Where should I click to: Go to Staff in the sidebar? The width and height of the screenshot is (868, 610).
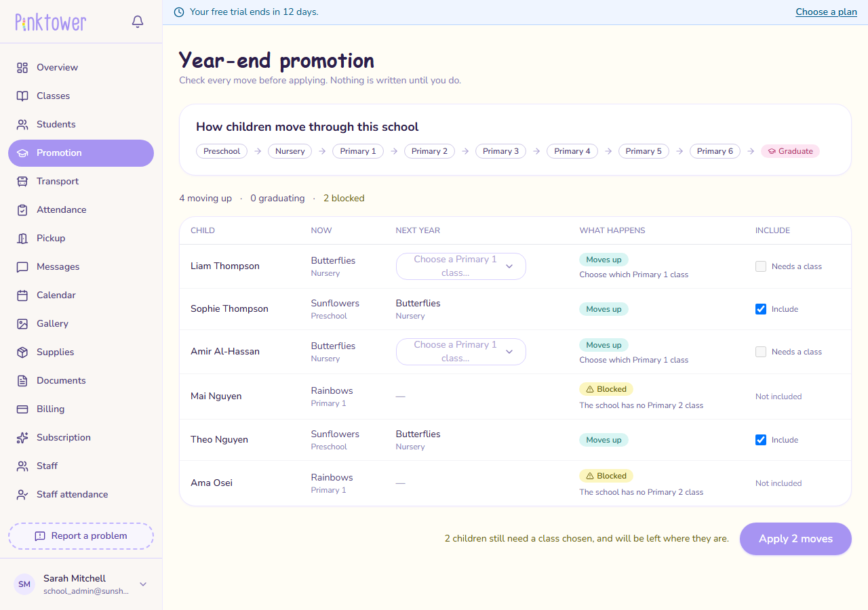[81, 466]
